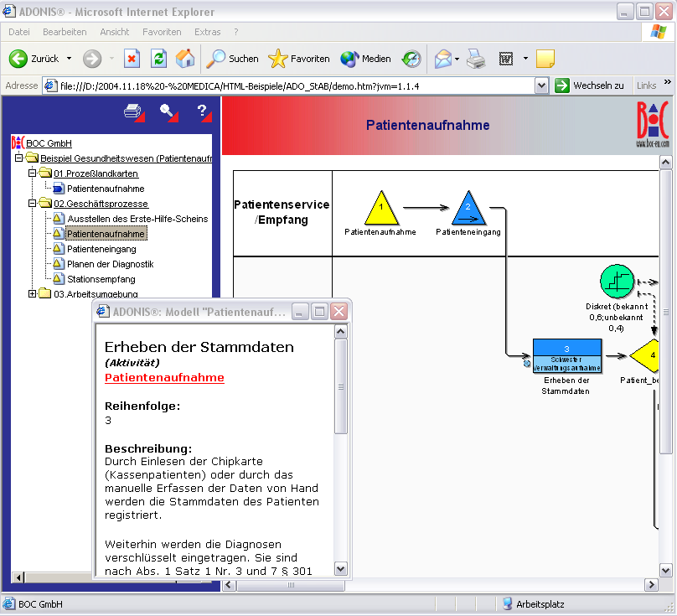Open the Medien panel
This screenshot has height=616, width=677.
365,59
